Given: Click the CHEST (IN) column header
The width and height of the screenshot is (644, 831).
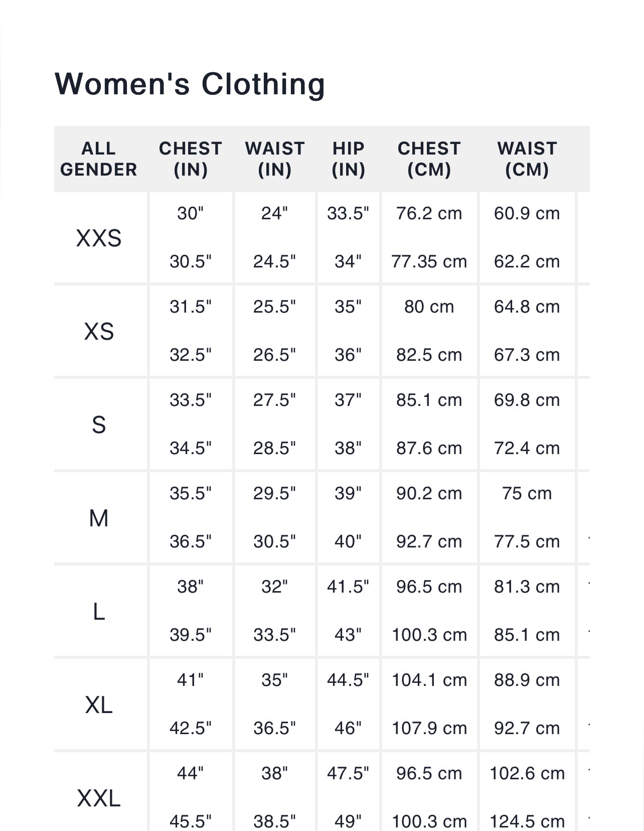Looking at the screenshot, I should [191, 159].
